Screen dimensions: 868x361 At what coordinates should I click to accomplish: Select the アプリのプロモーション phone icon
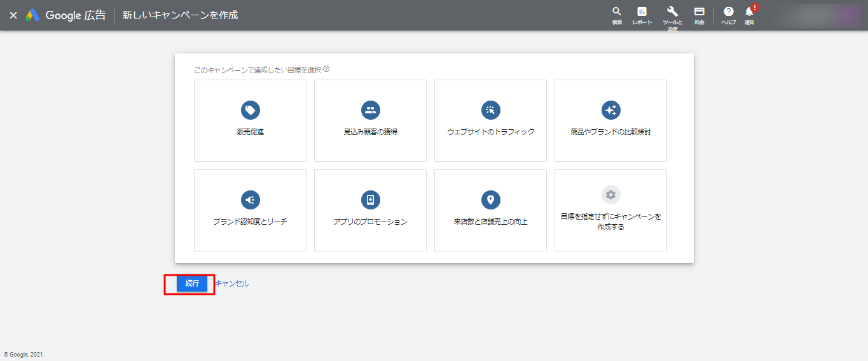tap(370, 200)
